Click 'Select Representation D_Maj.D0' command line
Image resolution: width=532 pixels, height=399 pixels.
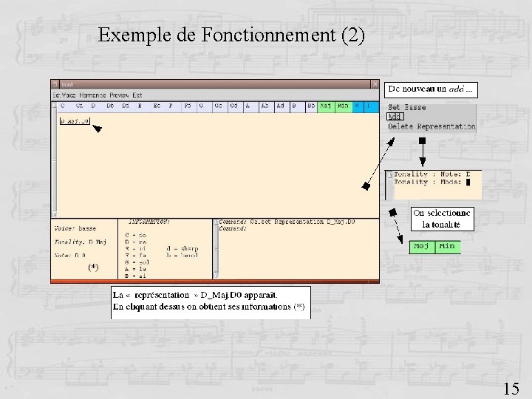coord(302,222)
